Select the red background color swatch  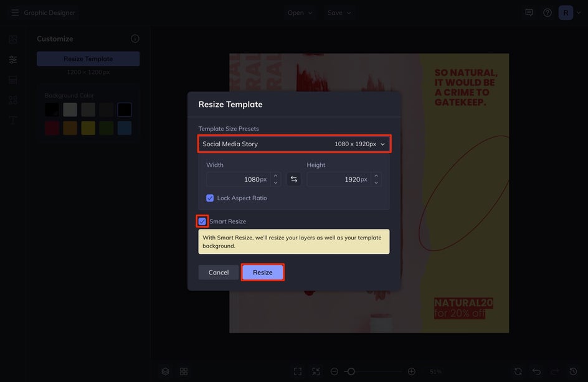coord(52,128)
